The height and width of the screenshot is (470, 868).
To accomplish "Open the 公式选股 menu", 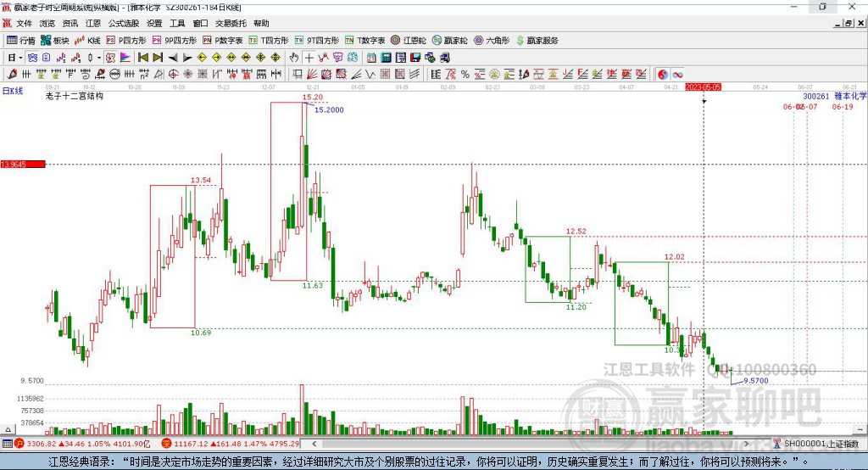I will pyautogui.click(x=124, y=23).
